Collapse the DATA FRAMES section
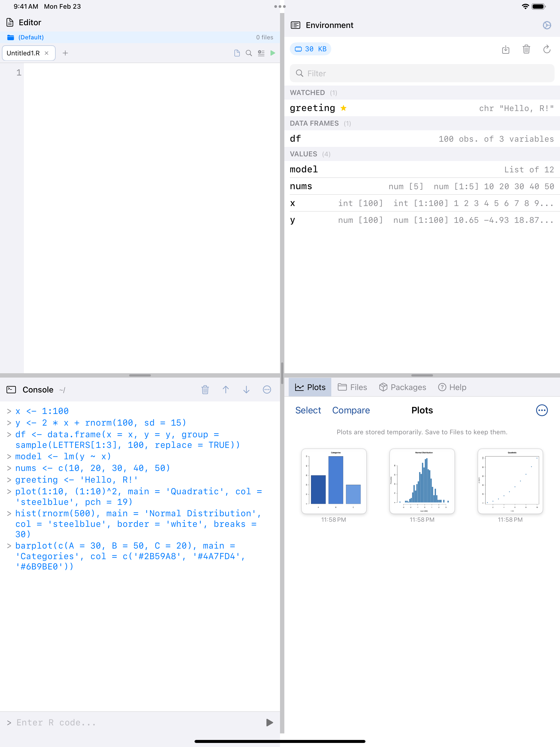560x747 pixels. [314, 123]
